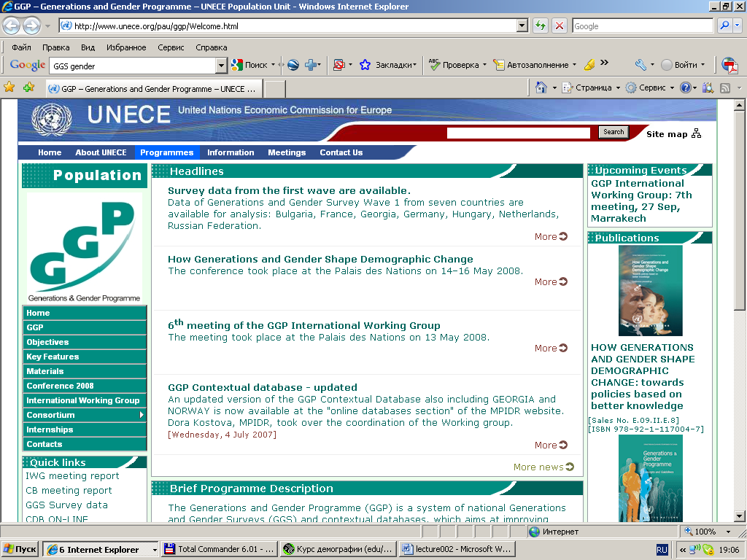747x560 pixels.
Task: Click the Meetings navigation tab
Action: point(287,152)
